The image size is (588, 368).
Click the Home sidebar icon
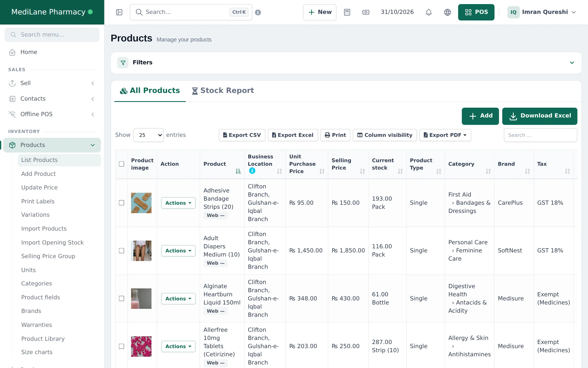click(x=12, y=52)
